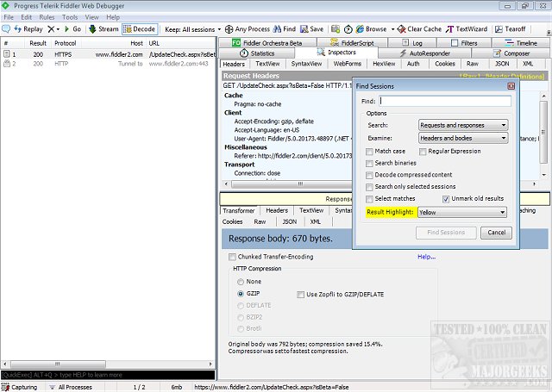
Task: Click the All Processes filter in status bar
Action: pyautogui.click(x=71, y=387)
